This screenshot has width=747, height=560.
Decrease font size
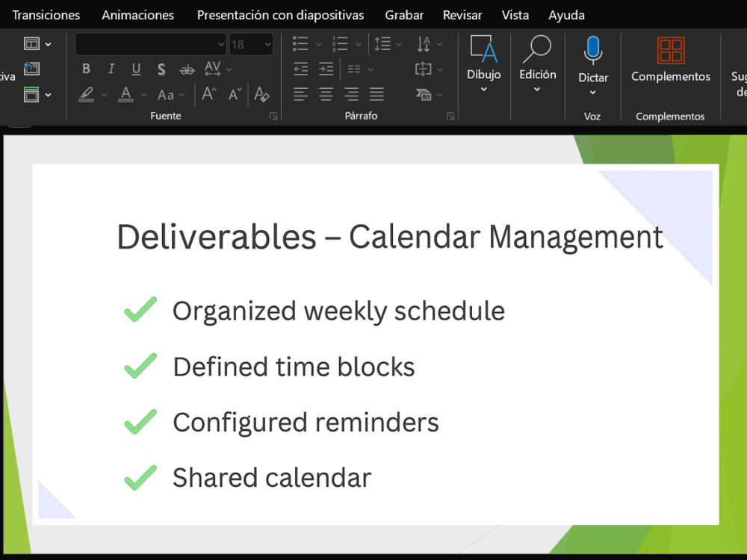click(235, 94)
